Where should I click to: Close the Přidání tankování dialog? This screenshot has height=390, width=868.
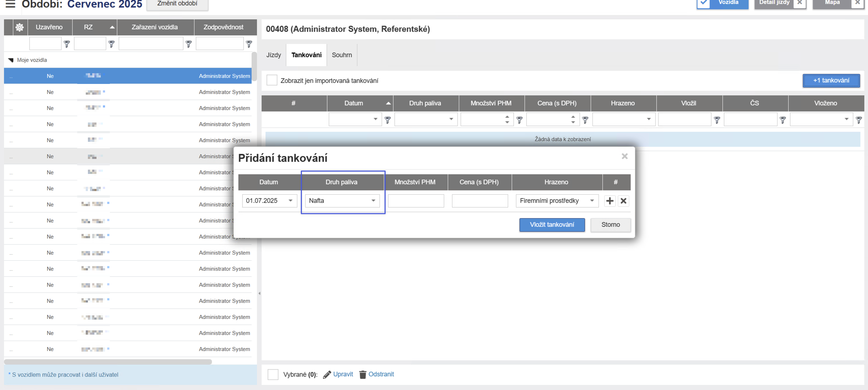(x=624, y=156)
